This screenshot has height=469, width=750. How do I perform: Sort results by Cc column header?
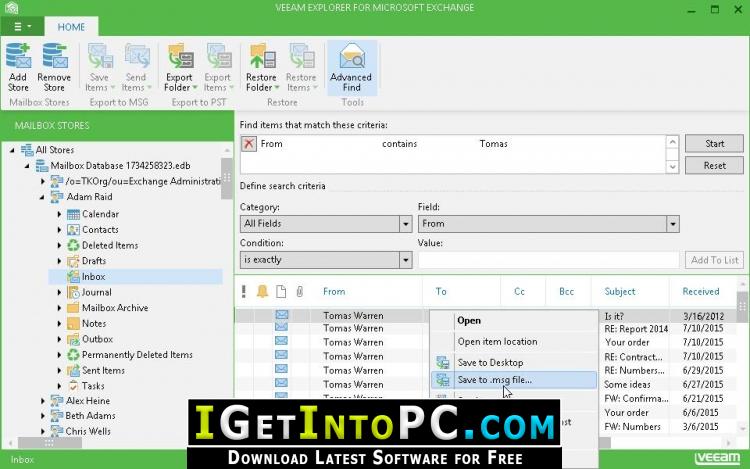pyautogui.click(x=519, y=292)
